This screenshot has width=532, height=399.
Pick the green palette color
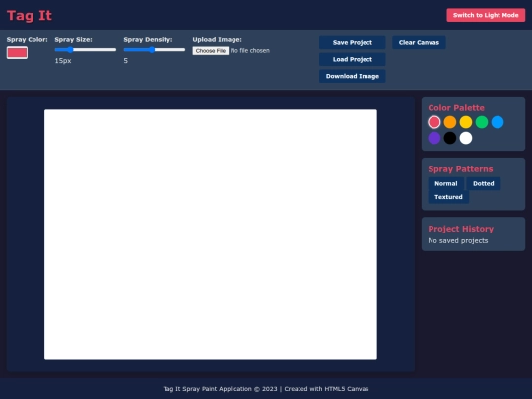click(x=482, y=122)
